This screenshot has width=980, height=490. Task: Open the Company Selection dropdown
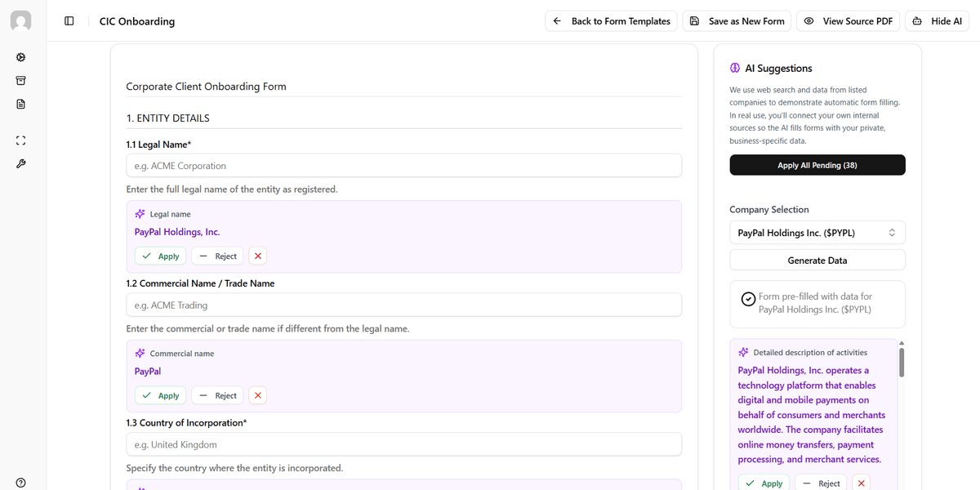click(x=817, y=232)
